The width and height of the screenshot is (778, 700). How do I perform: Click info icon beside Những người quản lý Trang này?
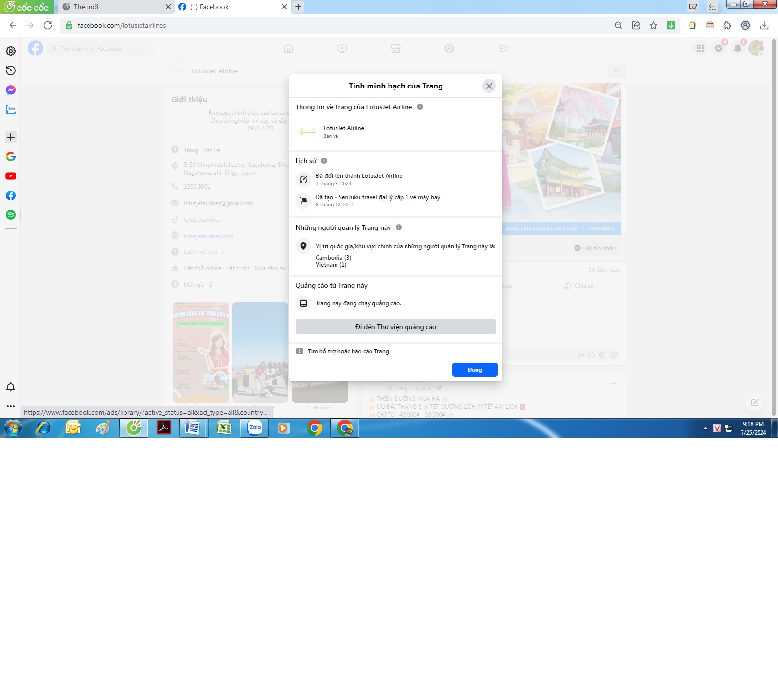click(x=399, y=227)
